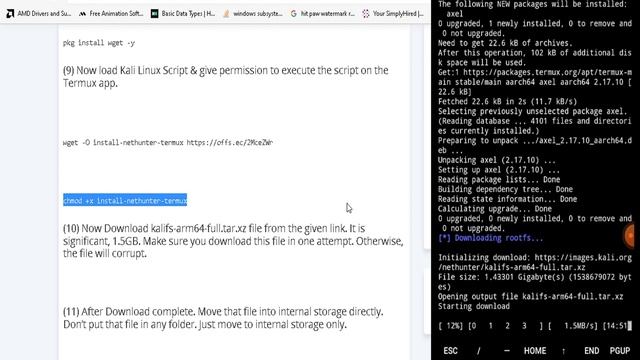Open the Free Animation Software bookmark
The width and height of the screenshot is (640, 360).
click(x=111, y=13)
